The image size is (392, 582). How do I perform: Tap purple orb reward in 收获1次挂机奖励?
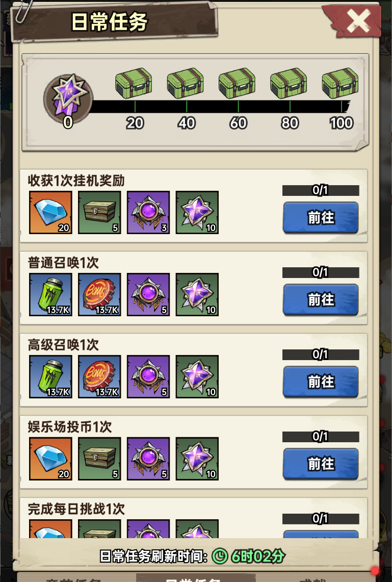[148, 212]
